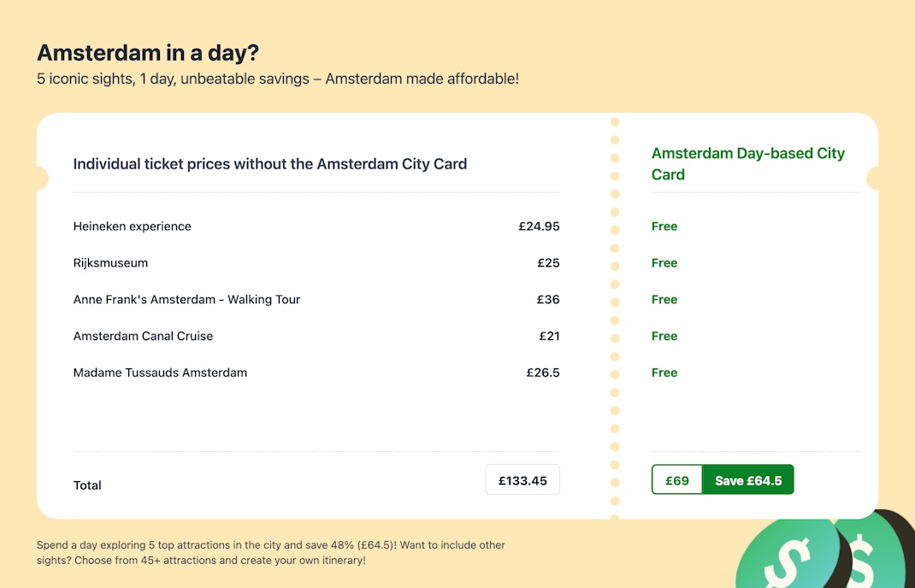The width and height of the screenshot is (915, 588).
Task: Choose the Amsterdam Canal Cruise entry
Action: click(144, 337)
